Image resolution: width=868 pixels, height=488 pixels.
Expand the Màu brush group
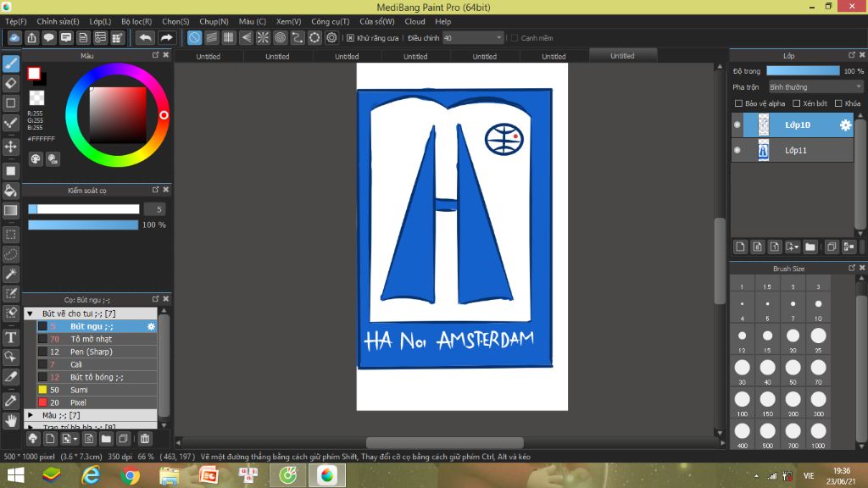tap(31, 415)
